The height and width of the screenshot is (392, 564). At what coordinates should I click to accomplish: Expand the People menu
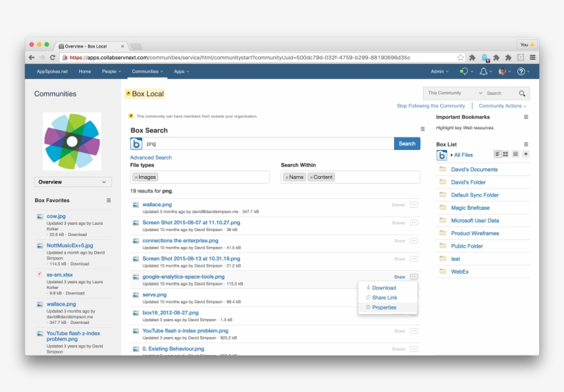tap(111, 72)
